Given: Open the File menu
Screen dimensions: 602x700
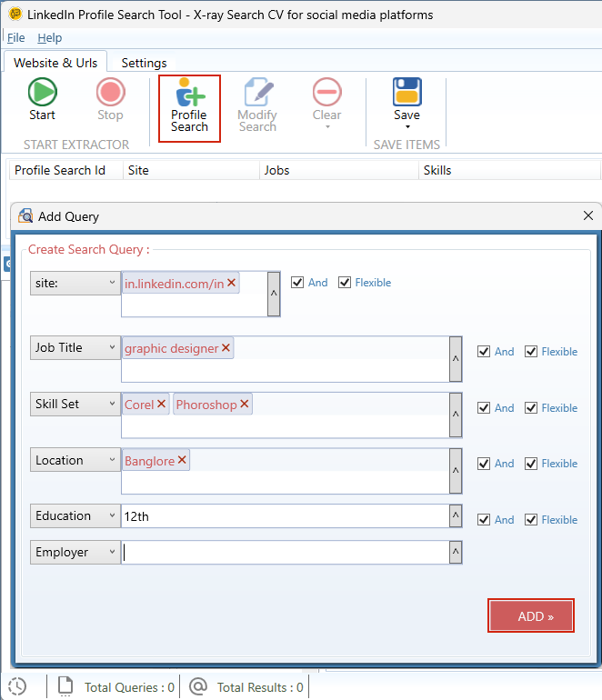Looking at the screenshot, I should [16, 38].
